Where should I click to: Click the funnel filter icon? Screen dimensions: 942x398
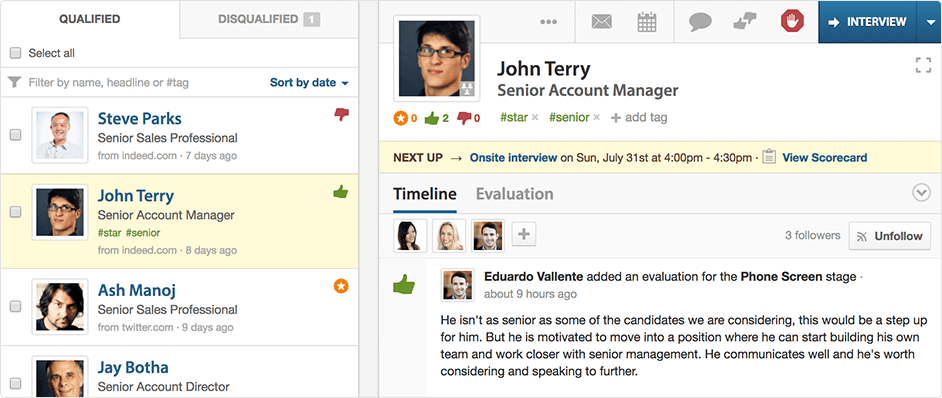(14, 82)
